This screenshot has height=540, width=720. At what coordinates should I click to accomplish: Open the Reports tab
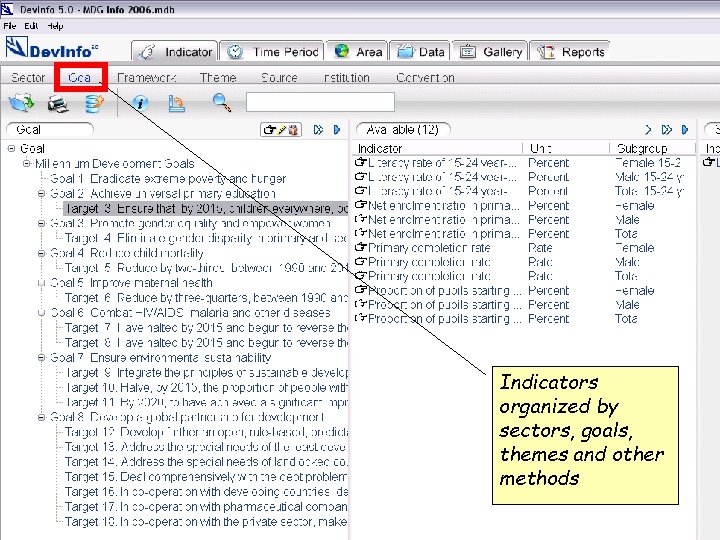click(570, 52)
